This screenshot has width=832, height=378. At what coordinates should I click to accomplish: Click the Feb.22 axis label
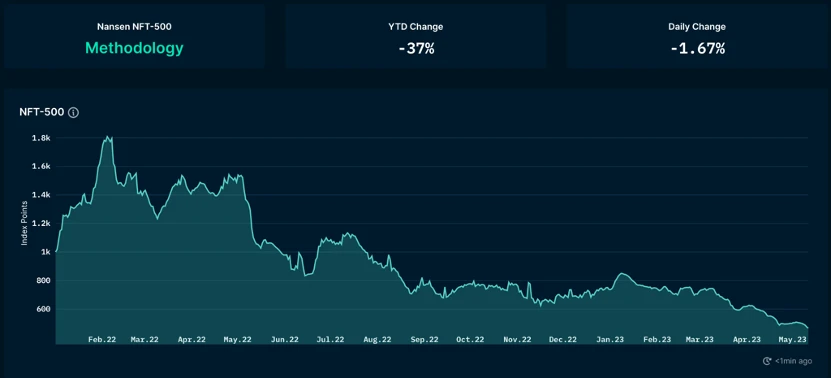click(102, 339)
